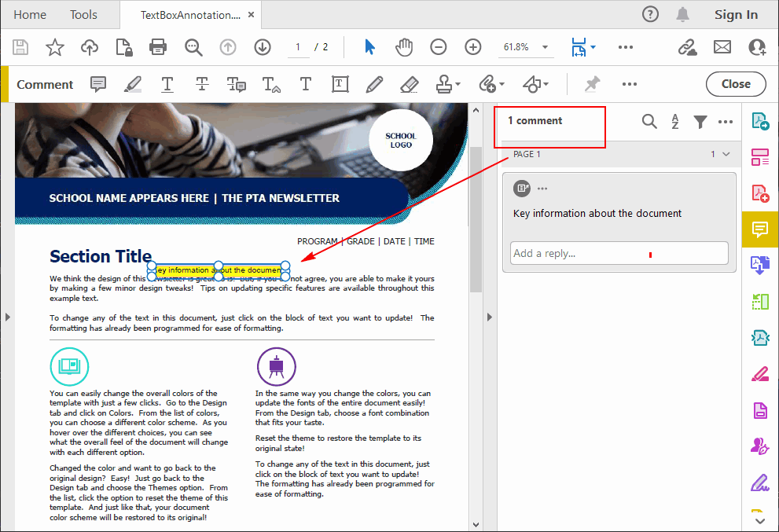The image size is (779, 532).
Task: Open the Filter Comments funnel
Action: pyautogui.click(x=700, y=122)
